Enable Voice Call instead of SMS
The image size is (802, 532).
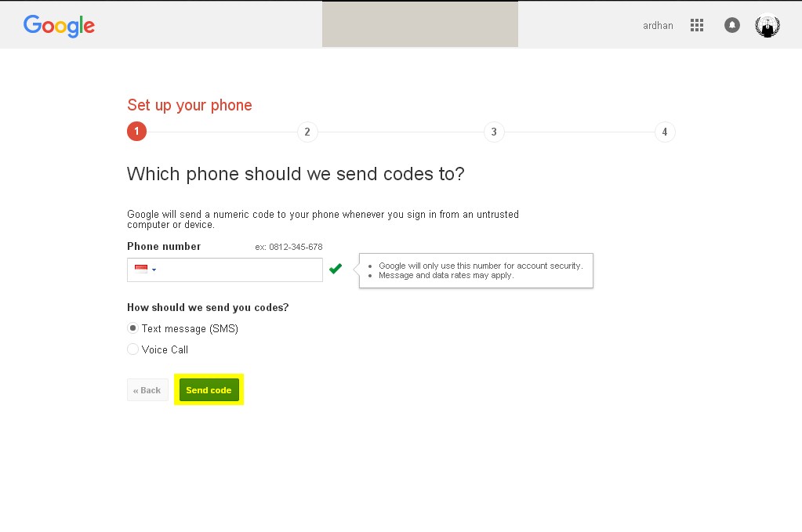point(132,349)
